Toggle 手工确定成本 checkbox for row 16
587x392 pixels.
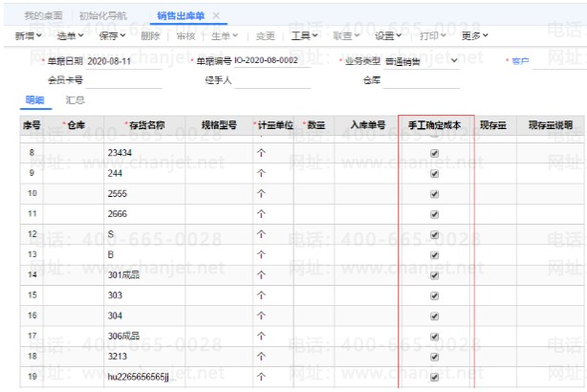pos(435,316)
